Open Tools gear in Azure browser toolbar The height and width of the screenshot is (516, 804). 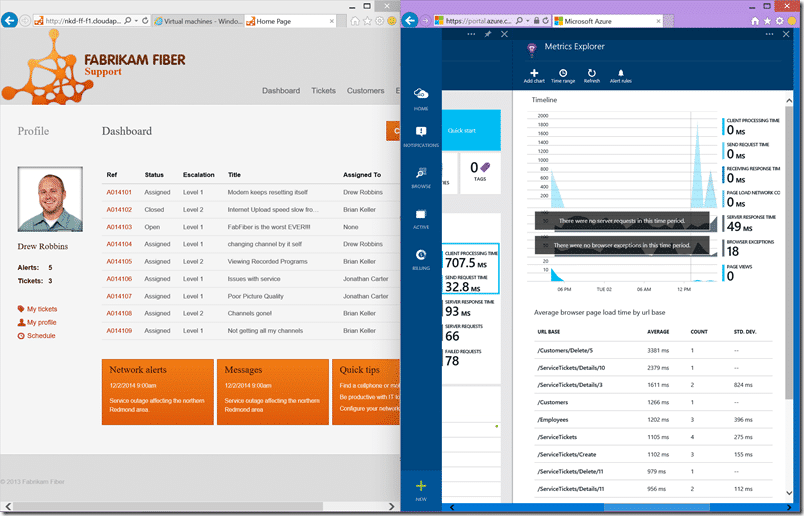point(779,21)
